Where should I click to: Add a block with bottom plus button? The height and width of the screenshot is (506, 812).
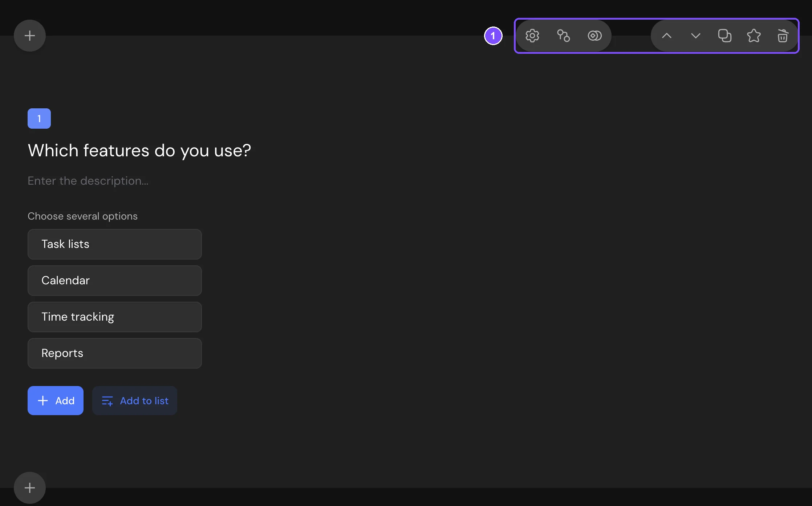[30, 488]
